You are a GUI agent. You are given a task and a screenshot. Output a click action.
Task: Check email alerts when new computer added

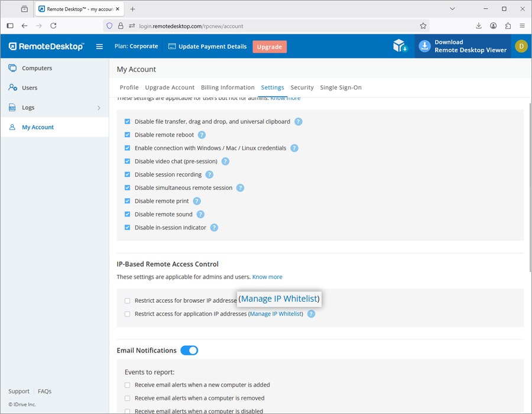[x=127, y=385]
